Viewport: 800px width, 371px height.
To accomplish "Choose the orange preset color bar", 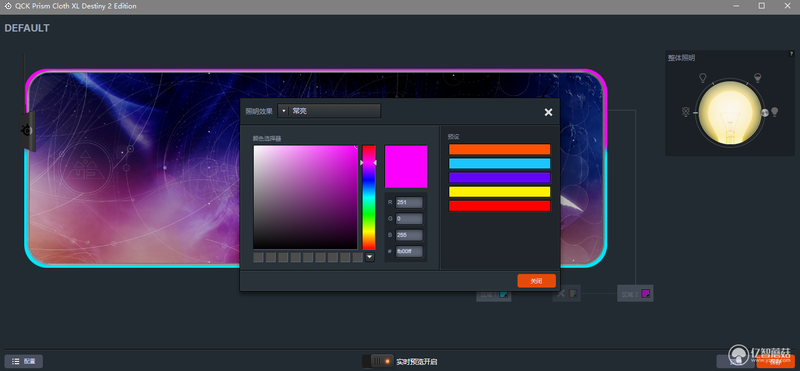I will click(499, 150).
